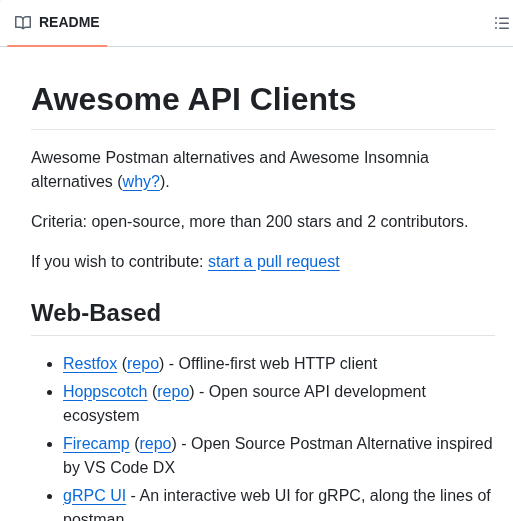Follow the "start a pull request" link
This screenshot has width=513, height=521.
pos(274,262)
